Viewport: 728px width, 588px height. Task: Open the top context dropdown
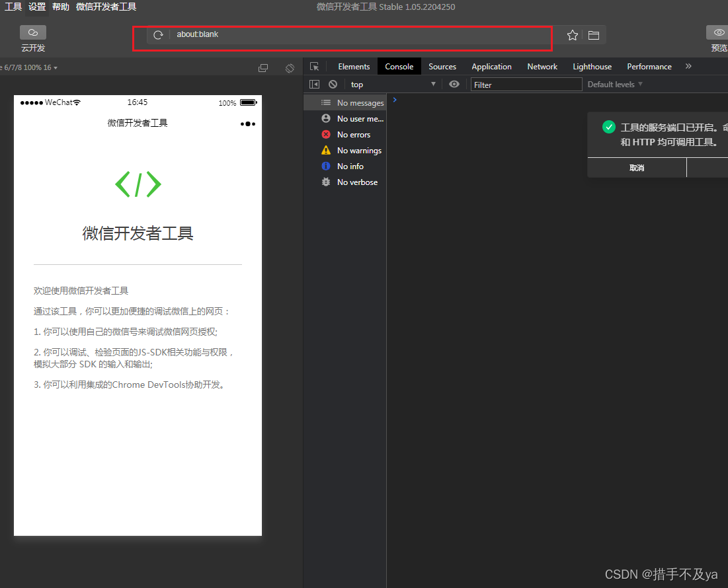[393, 85]
